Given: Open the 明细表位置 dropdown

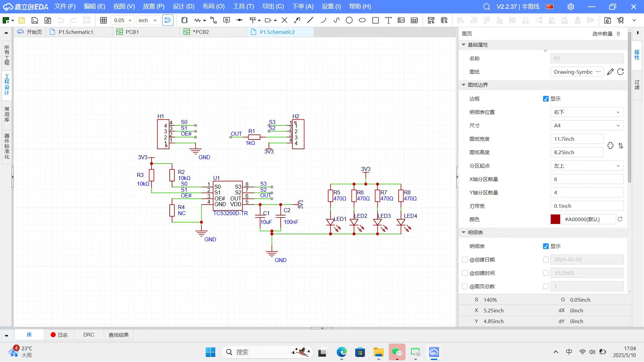Looking at the screenshot, I should pyautogui.click(x=587, y=112).
